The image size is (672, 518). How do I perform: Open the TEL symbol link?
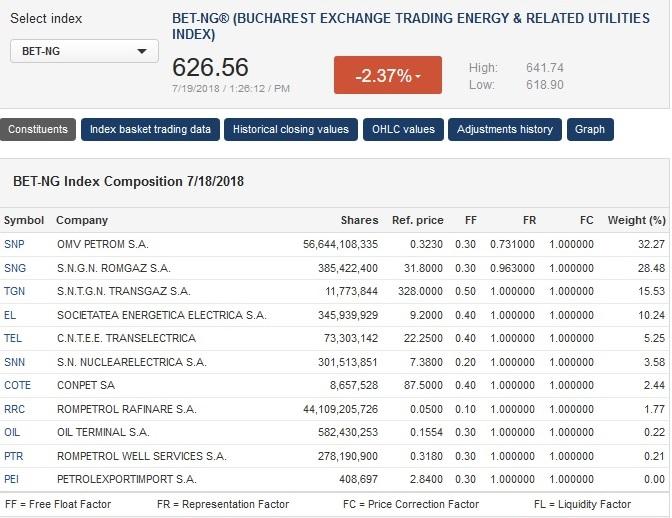coord(13,338)
